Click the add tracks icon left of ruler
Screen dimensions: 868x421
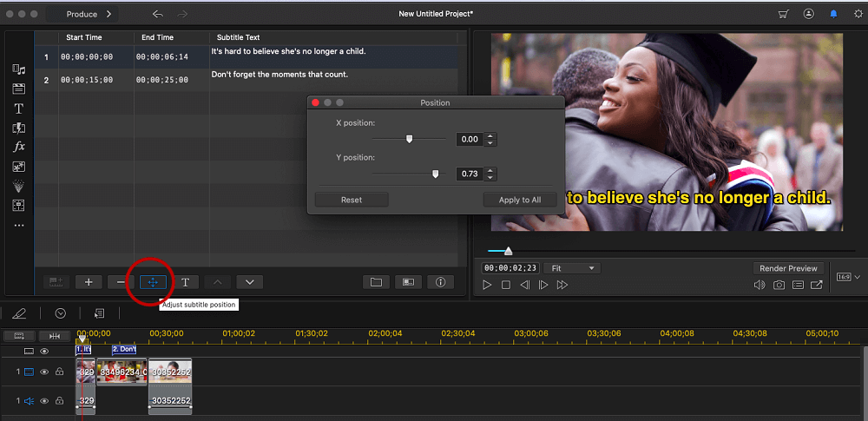pyautogui.click(x=20, y=336)
